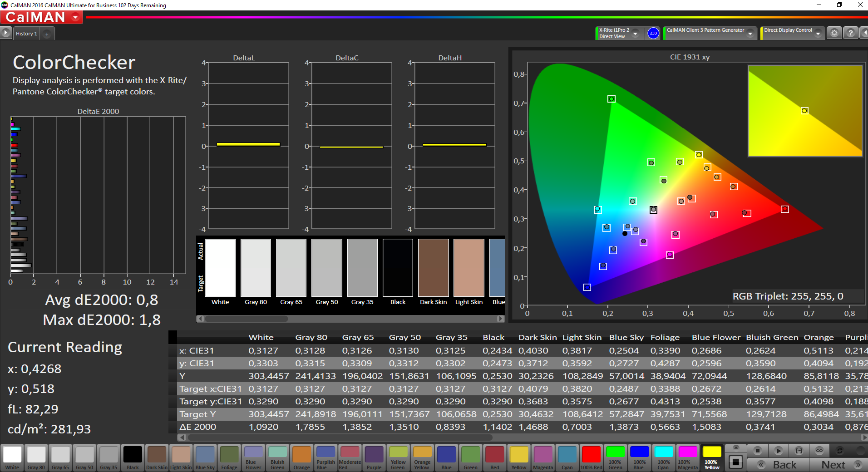Click the infinity continuous-read icon
Image resolution: width=868 pixels, height=472 pixels.
[x=819, y=451]
